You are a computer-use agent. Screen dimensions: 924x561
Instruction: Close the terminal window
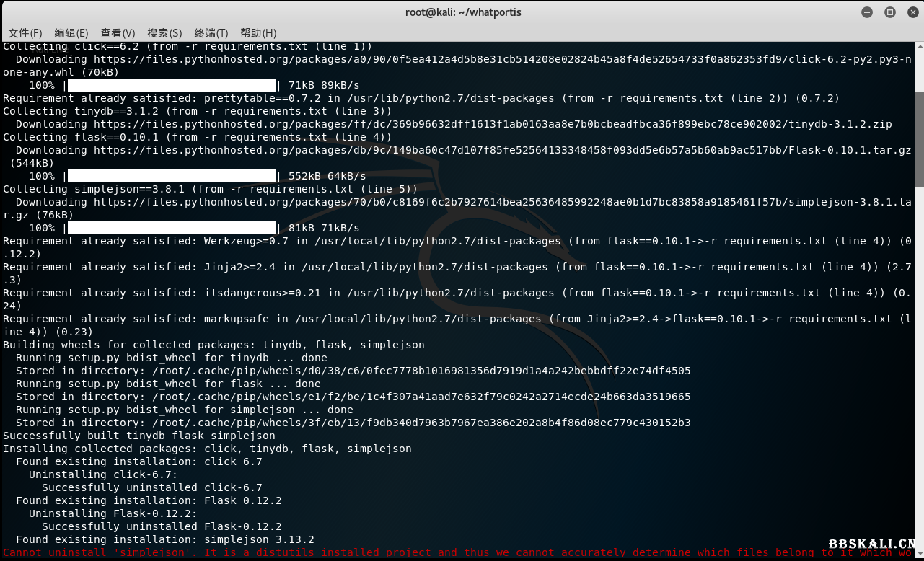(911, 12)
